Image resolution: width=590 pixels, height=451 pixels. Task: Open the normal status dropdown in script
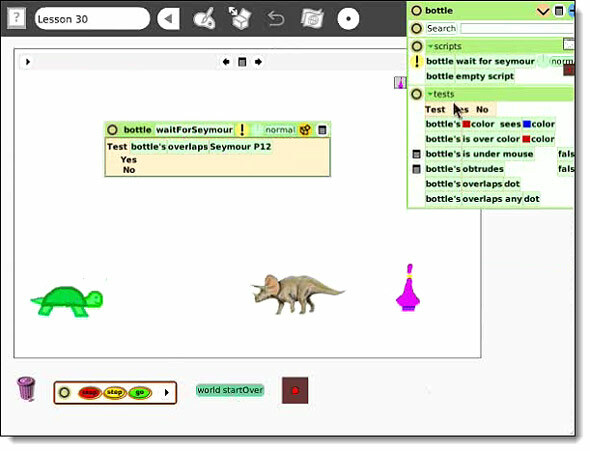[x=280, y=130]
